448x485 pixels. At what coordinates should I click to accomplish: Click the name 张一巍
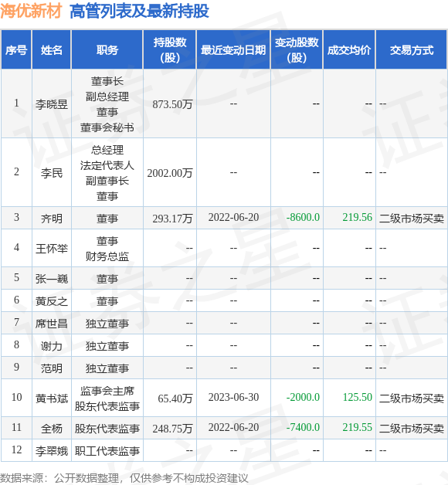52,279
